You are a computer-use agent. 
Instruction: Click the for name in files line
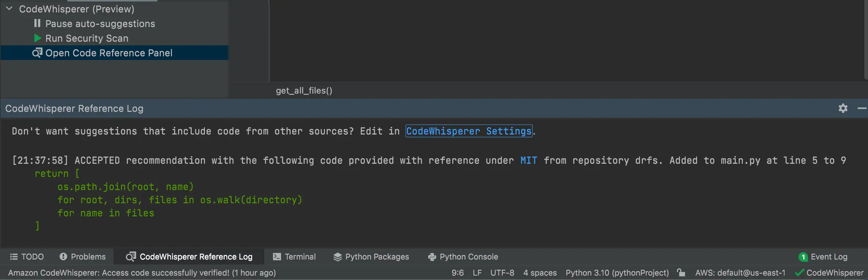click(x=106, y=213)
